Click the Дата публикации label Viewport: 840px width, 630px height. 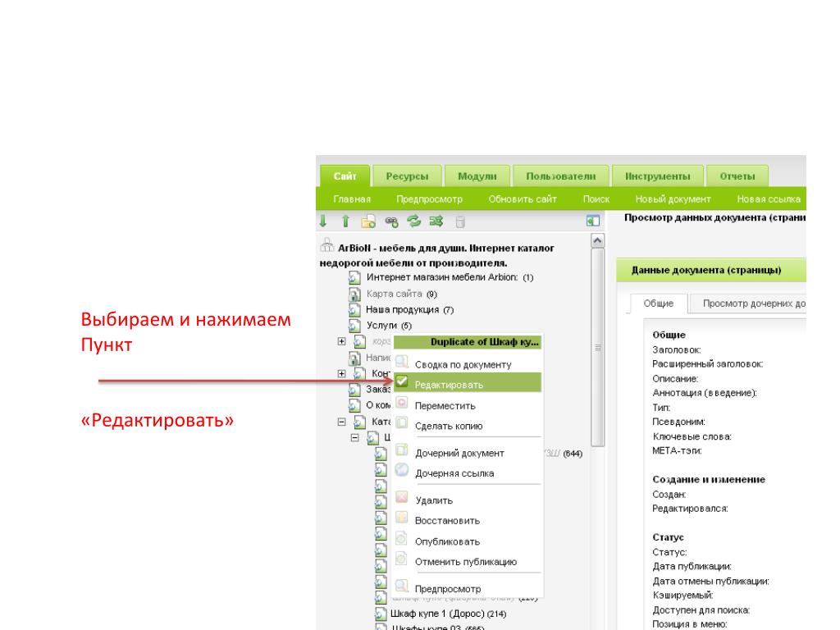coord(692,566)
